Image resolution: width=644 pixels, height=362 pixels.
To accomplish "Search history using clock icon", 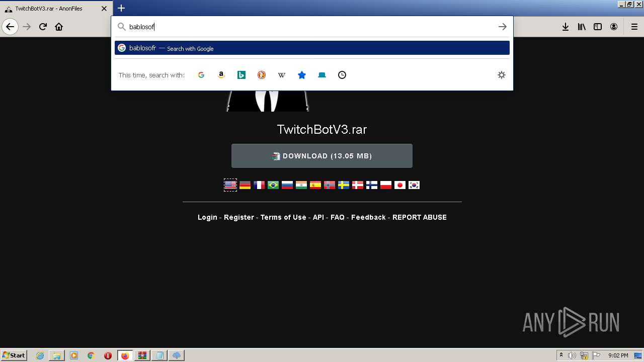I will coord(342,75).
